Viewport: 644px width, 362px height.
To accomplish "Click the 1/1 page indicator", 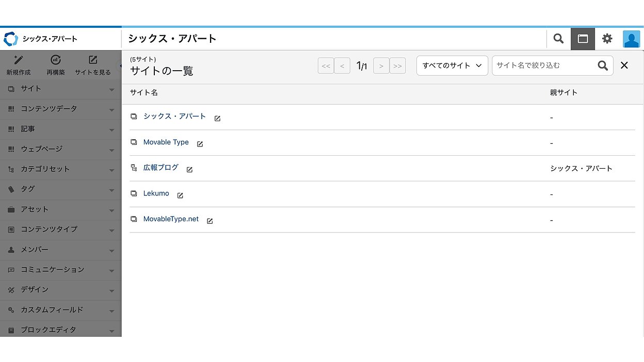I will [x=362, y=66].
